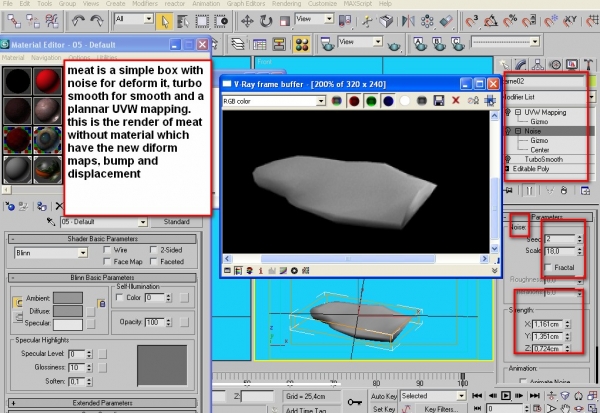
Task: Open the Animation menu
Action: pos(206,4)
